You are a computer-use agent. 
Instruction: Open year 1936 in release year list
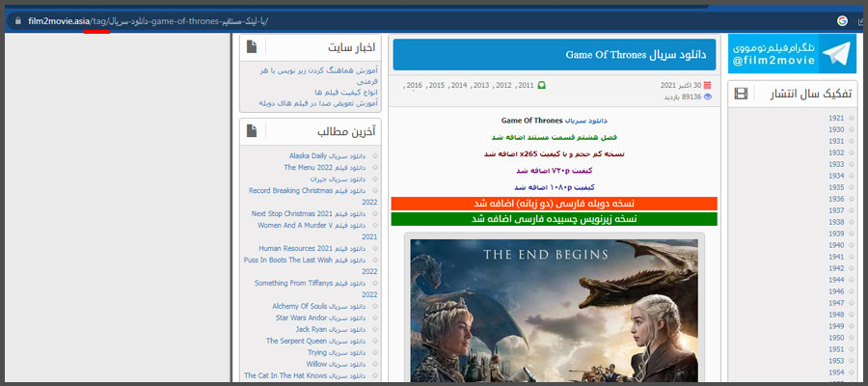pyautogui.click(x=836, y=199)
